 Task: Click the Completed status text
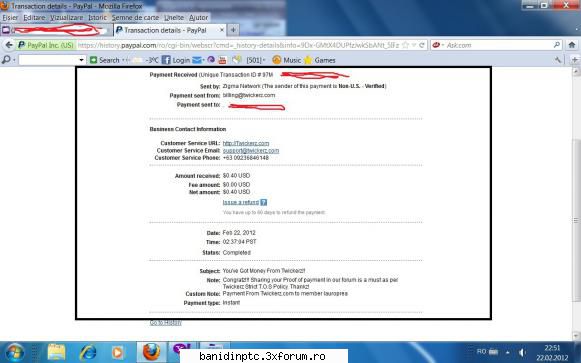pyautogui.click(x=236, y=253)
